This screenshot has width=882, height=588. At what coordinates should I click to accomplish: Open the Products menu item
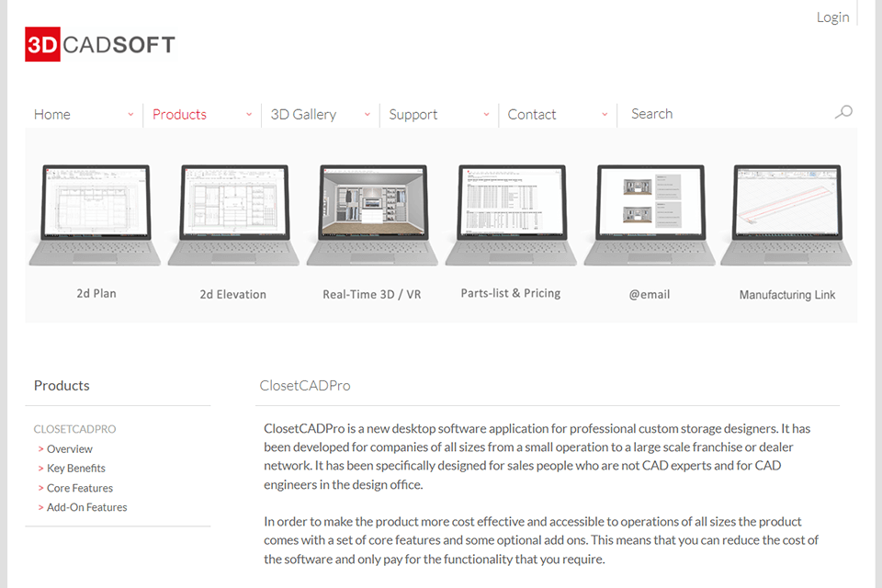pos(179,115)
